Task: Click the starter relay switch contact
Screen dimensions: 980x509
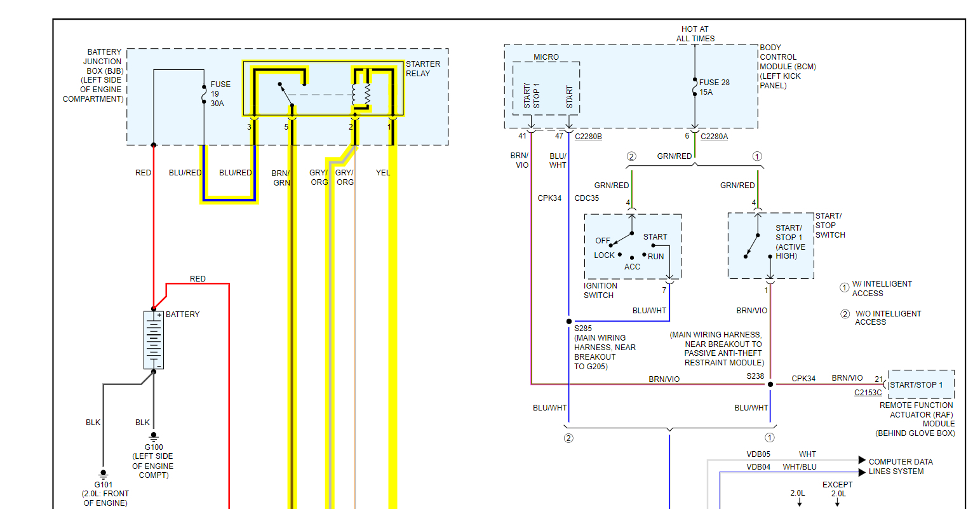Action: click(286, 94)
